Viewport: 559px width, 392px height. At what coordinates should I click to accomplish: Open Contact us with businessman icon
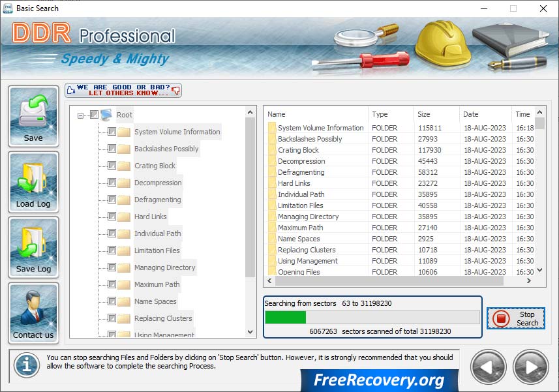pos(33,313)
